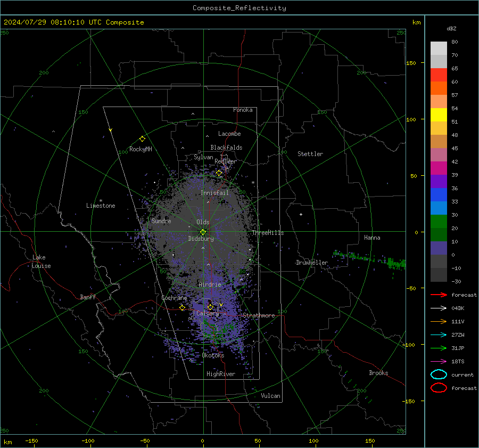The height and width of the screenshot is (448, 479).
Task: Click the green radar echo band near Hanna
Action: [x=370, y=258]
